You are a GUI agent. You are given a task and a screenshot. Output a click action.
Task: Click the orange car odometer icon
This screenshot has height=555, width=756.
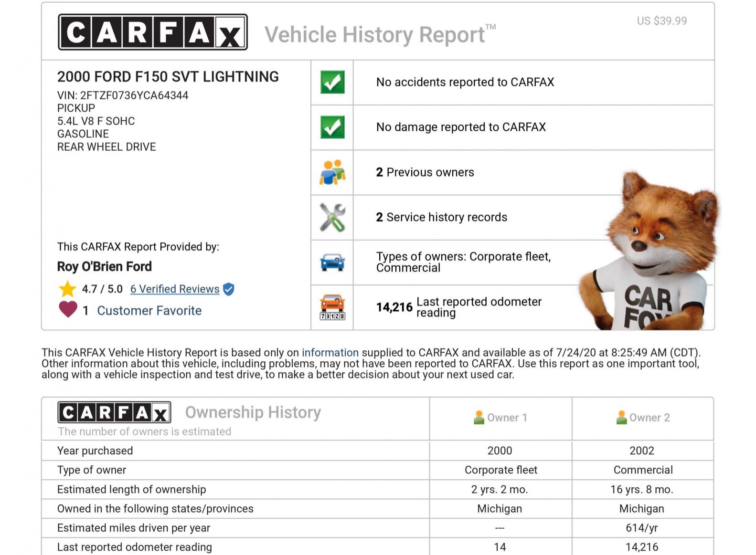tap(332, 307)
